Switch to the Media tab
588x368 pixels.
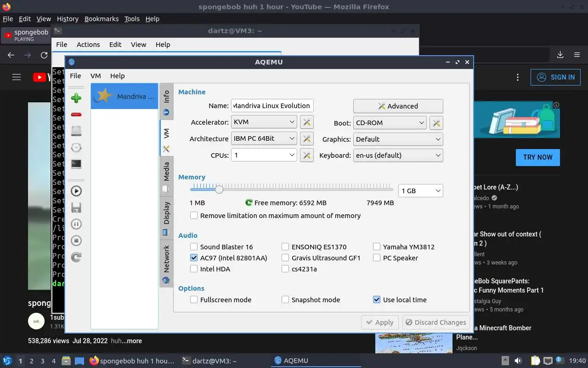click(x=166, y=177)
